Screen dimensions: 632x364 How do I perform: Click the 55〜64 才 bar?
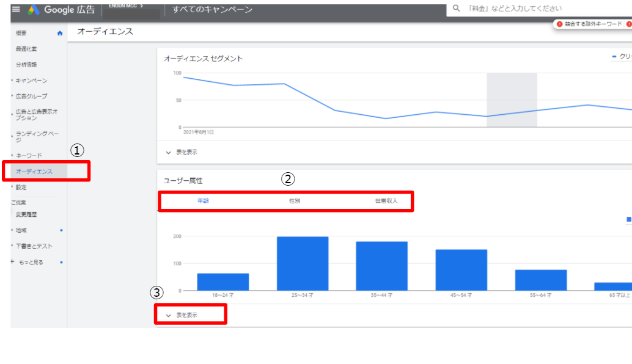[541, 280]
